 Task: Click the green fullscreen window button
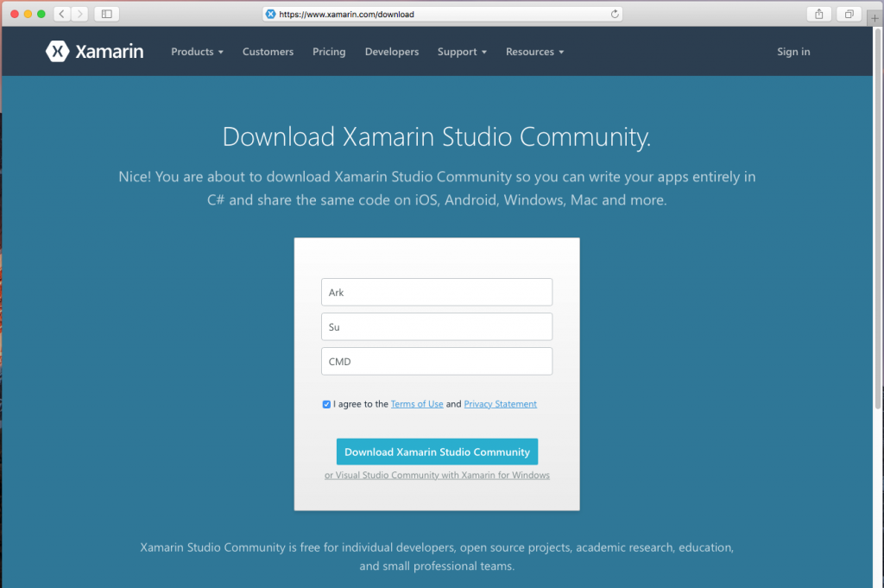(41, 14)
